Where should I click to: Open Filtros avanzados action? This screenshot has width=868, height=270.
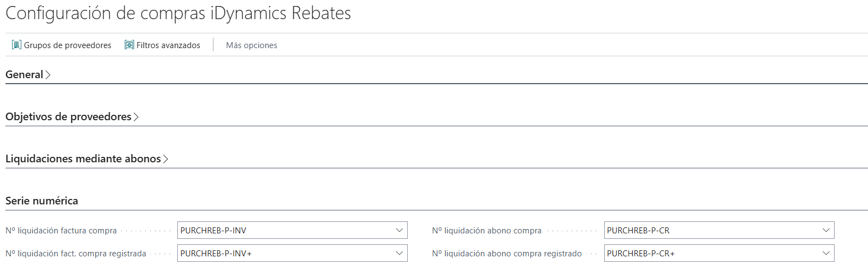tap(163, 45)
